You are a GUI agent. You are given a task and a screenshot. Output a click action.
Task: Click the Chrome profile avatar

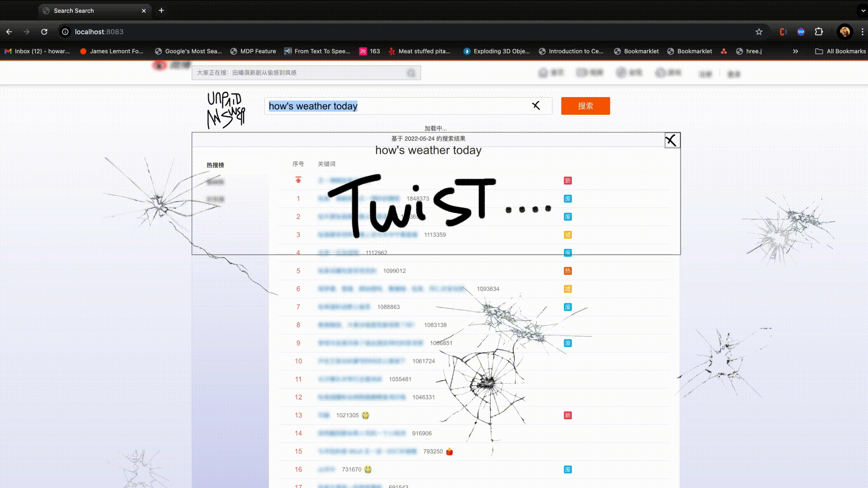click(x=844, y=32)
